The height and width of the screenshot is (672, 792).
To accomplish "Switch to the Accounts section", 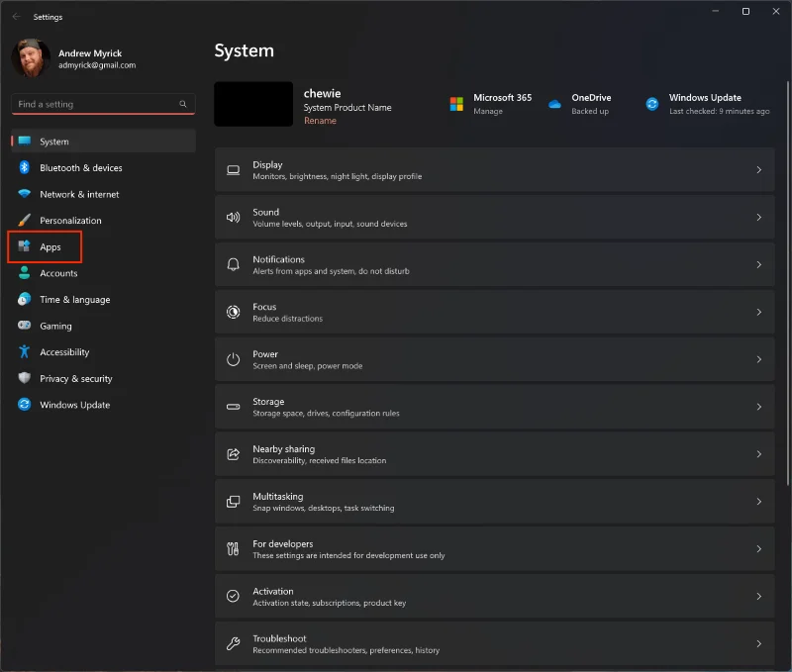I will 103,273.
